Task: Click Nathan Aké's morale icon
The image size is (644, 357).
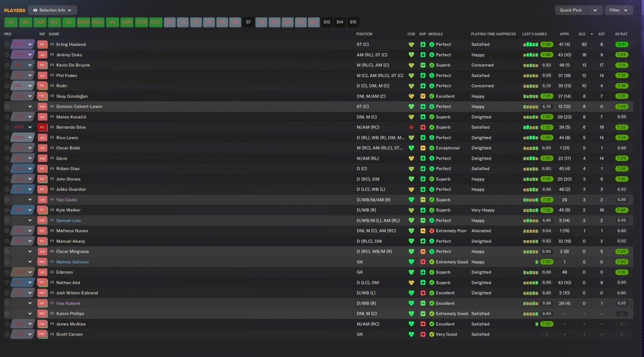Action: pyautogui.click(x=432, y=282)
